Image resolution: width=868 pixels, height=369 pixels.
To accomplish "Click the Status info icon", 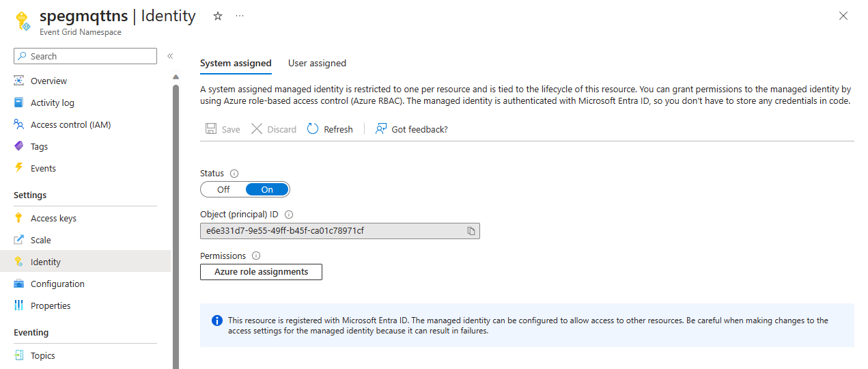I will (x=234, y=174).
